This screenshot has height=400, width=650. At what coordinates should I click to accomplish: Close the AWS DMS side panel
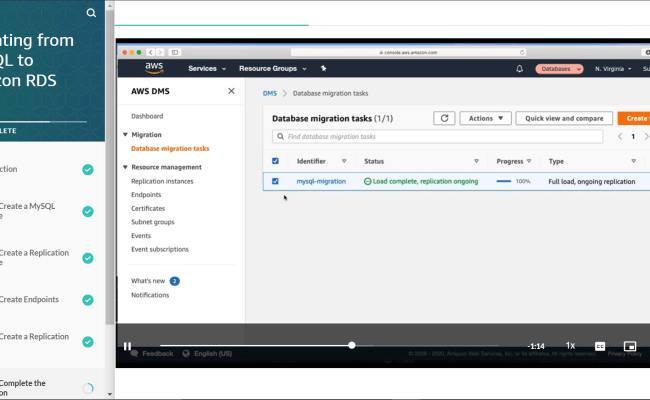(231, 91)
